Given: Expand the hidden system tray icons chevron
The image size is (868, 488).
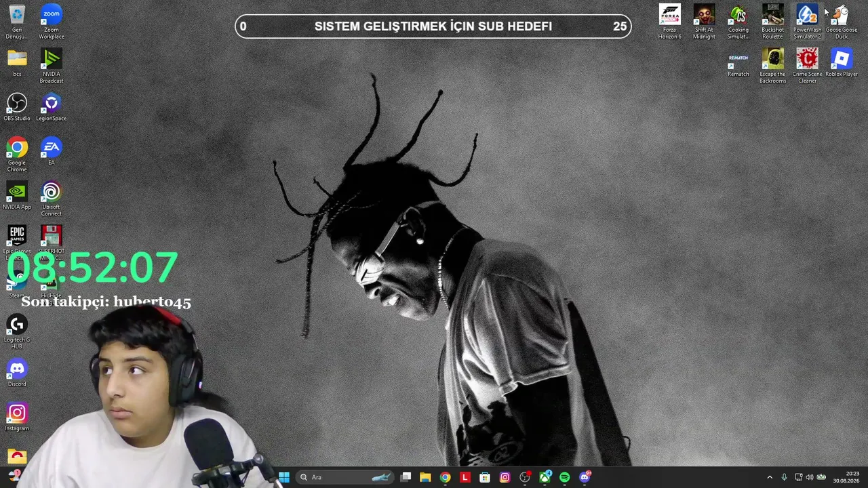Looking at the screenshot, I should click(769, 477).
